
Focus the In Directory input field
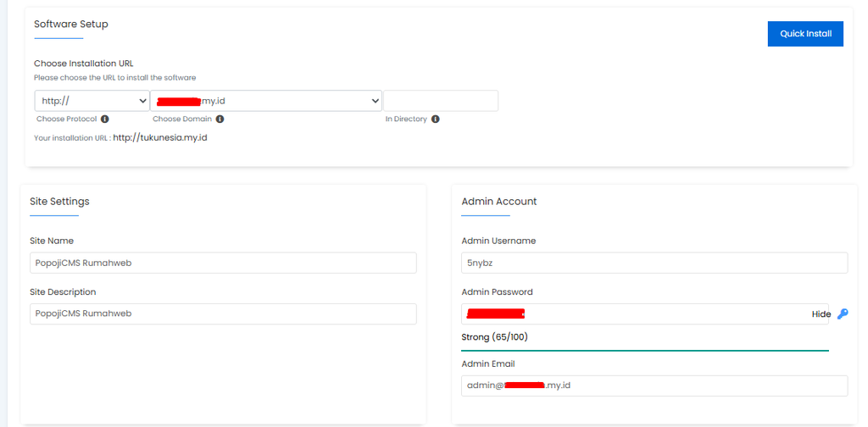(x=441, y=101)
